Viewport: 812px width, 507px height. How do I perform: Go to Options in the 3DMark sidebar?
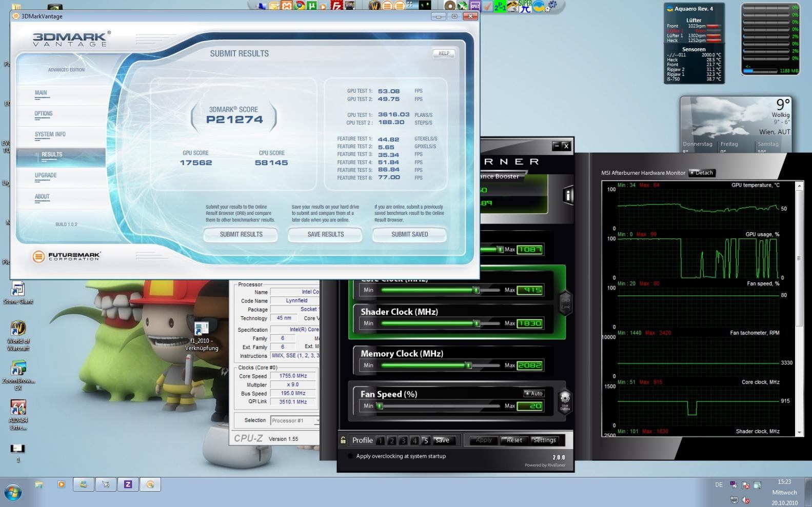click(x=44, y=114)
